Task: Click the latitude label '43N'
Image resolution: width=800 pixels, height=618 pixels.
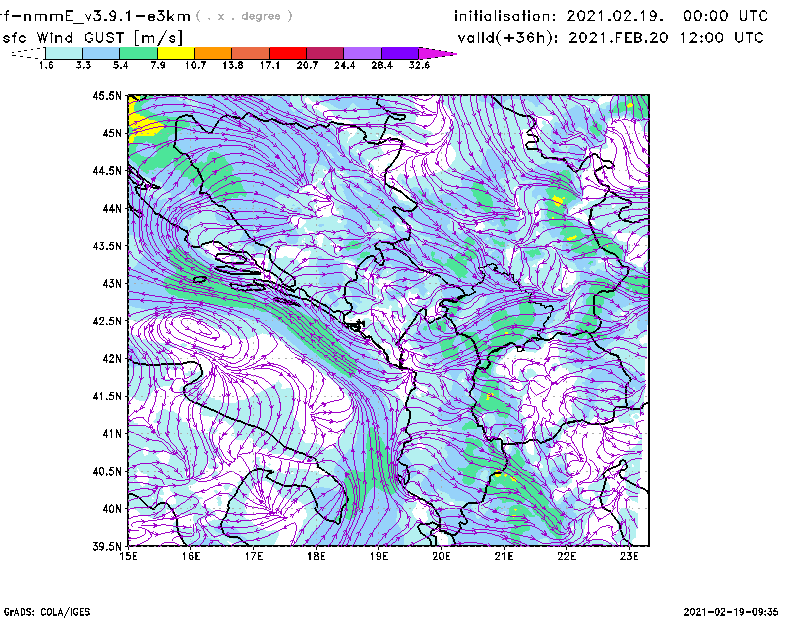Action: coord(112,283)
